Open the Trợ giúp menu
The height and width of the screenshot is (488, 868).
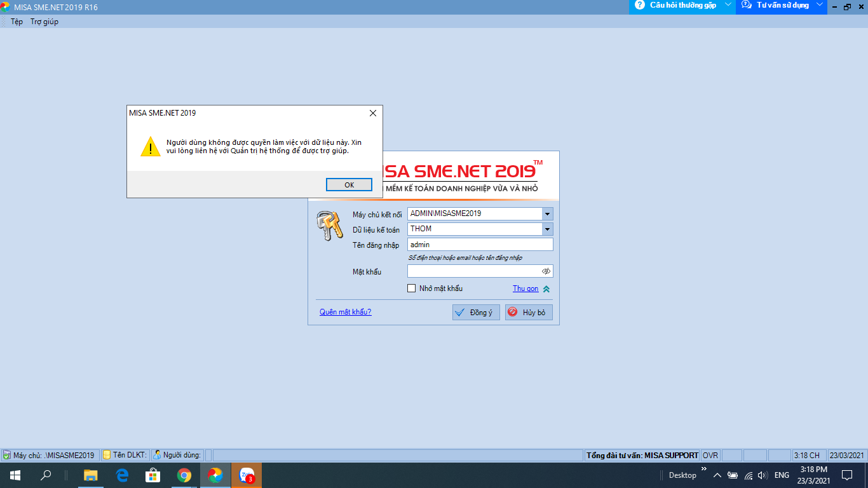click(44, 22)
